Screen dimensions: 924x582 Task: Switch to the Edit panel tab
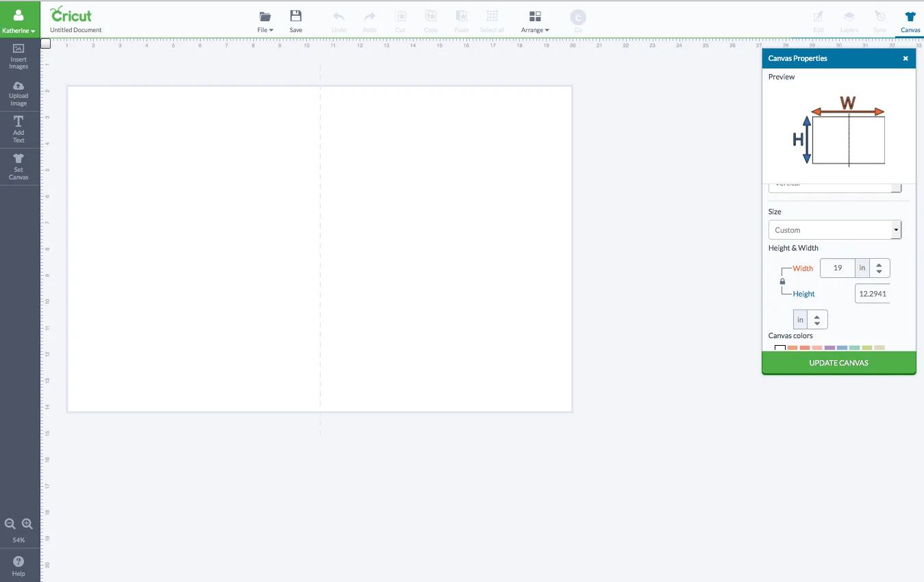point(819,21)
